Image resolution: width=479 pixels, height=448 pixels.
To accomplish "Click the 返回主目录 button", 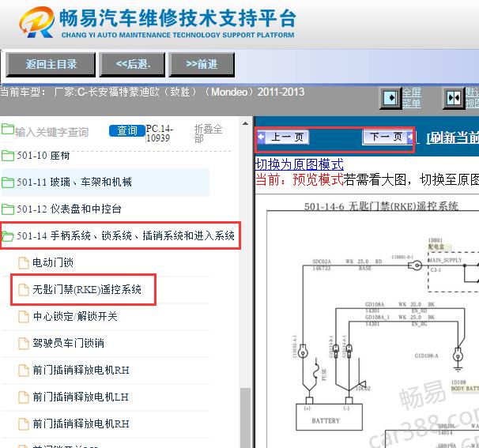I will tap(51, 65).
